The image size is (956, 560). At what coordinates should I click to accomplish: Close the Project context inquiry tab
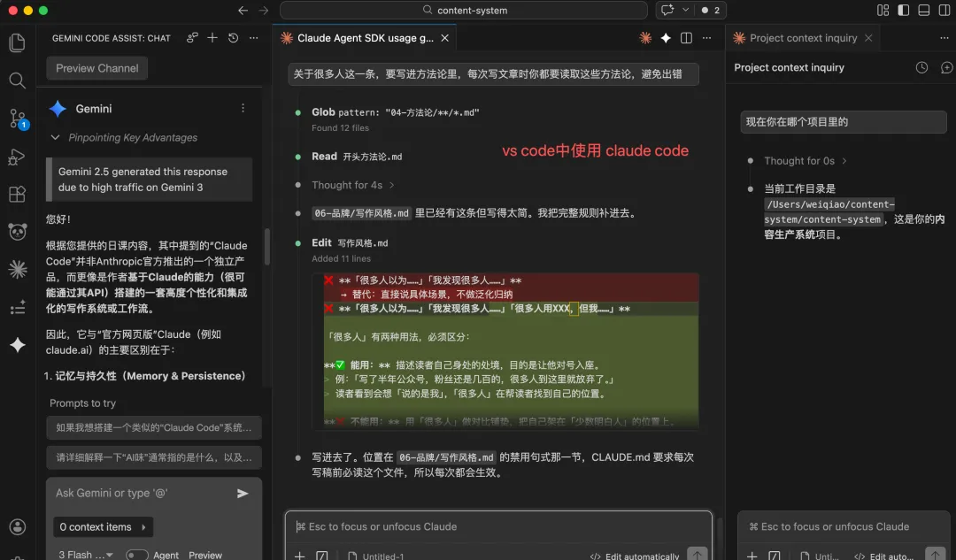tap(868, 38)
